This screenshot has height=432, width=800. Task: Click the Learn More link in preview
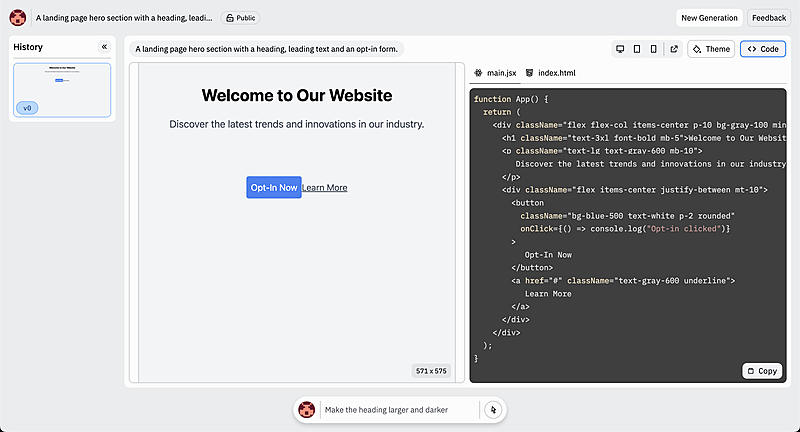(324, 187)
